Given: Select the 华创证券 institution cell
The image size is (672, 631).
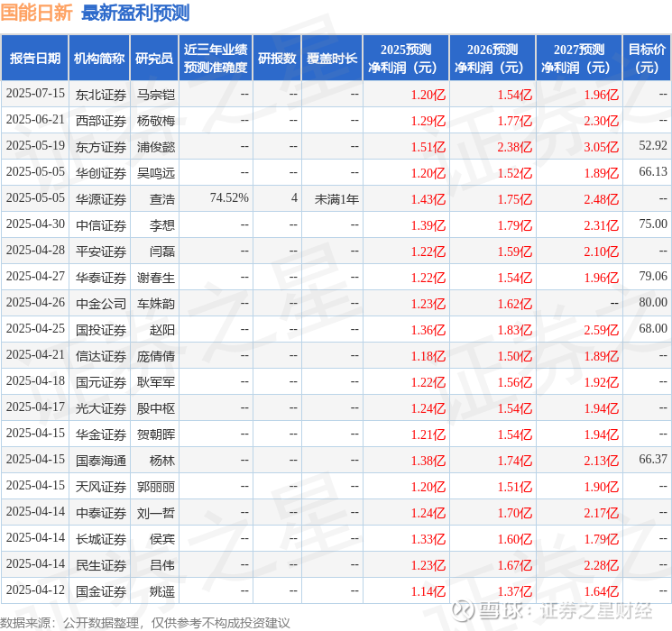Looking at the screenshot, I should click(101, 173).
